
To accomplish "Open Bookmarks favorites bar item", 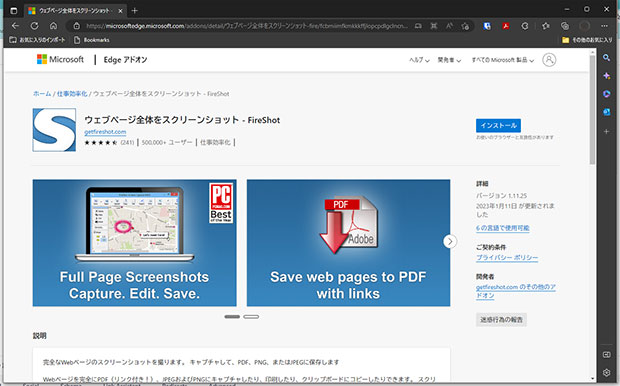I will (x=92, y=40).
